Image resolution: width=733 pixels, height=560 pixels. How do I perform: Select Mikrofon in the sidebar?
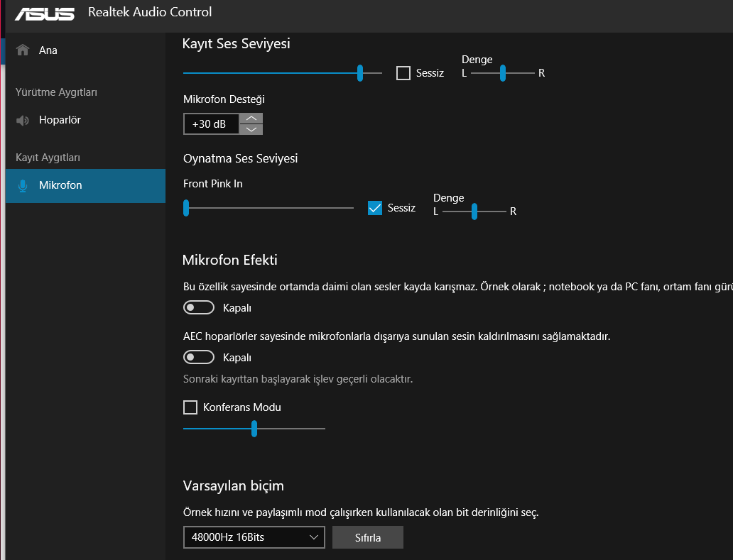pyautogui.click(x=60, y=185)
